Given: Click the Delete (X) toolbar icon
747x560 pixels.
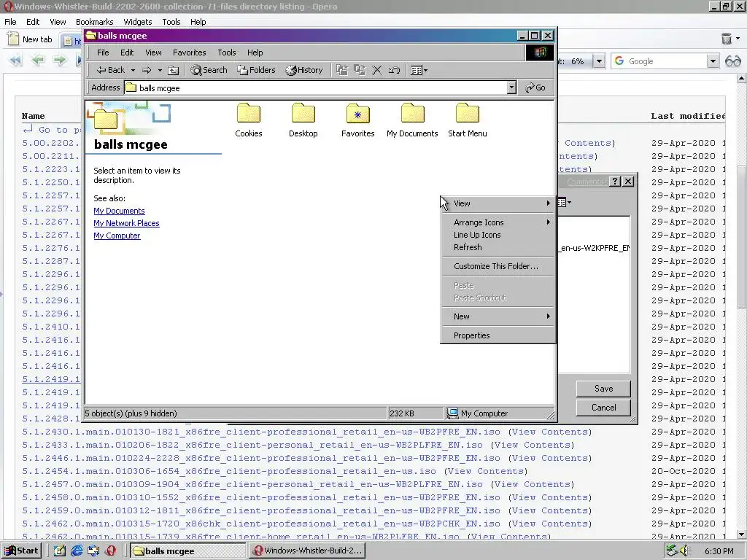Looking at the screenshot, I should [377, 70].
